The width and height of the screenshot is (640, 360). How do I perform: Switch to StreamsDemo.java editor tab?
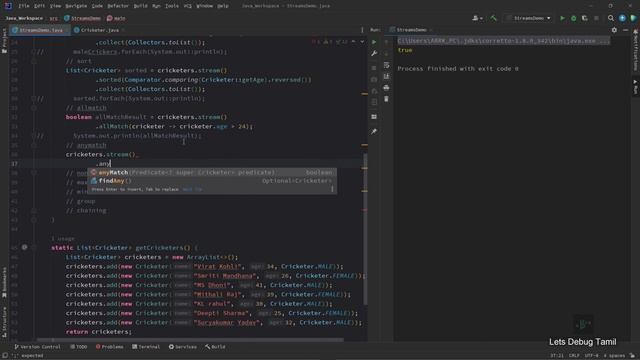click(40, 30)
